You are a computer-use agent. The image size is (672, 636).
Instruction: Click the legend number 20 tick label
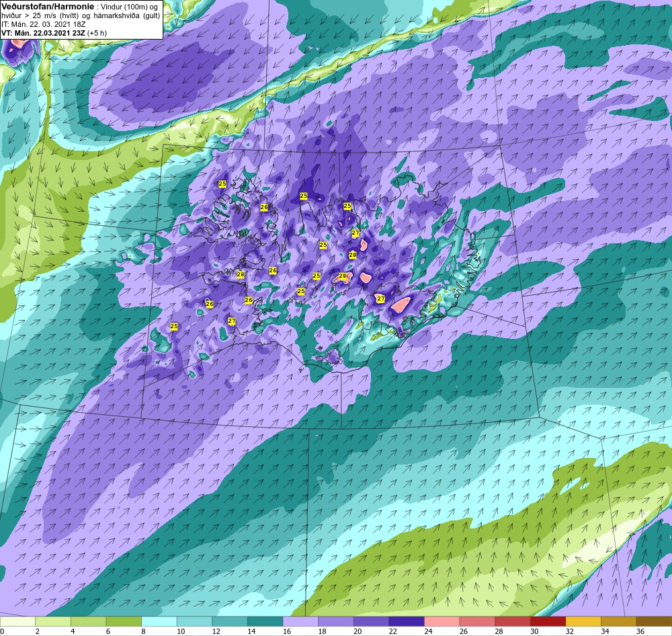(358, 631)
